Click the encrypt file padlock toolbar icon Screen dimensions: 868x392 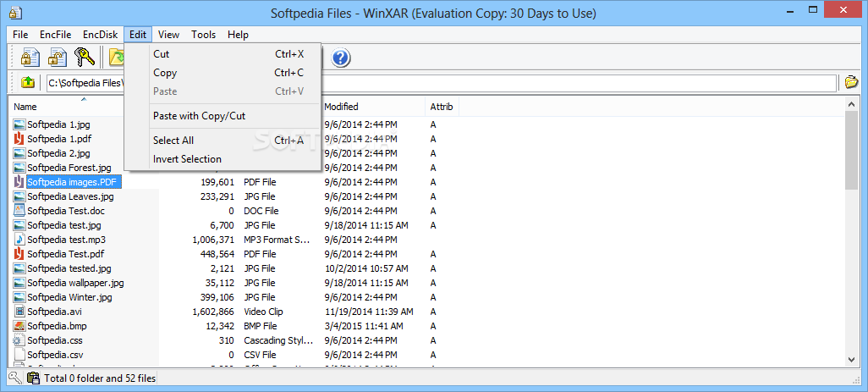point(30,58)
